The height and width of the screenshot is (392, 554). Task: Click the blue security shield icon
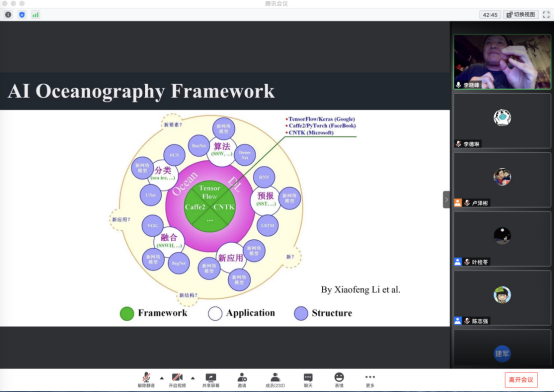tap(22, 14)
